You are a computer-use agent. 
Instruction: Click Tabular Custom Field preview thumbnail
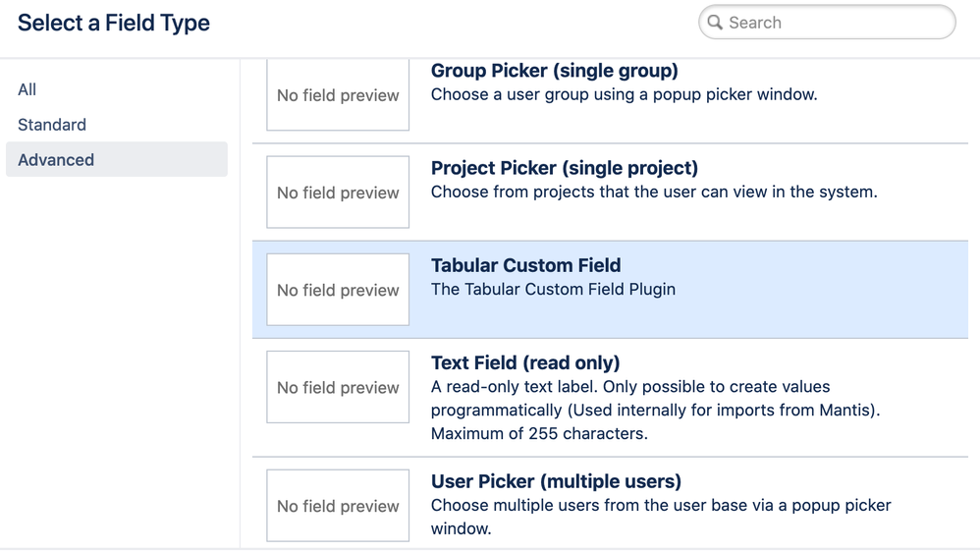tap(338, 290)
